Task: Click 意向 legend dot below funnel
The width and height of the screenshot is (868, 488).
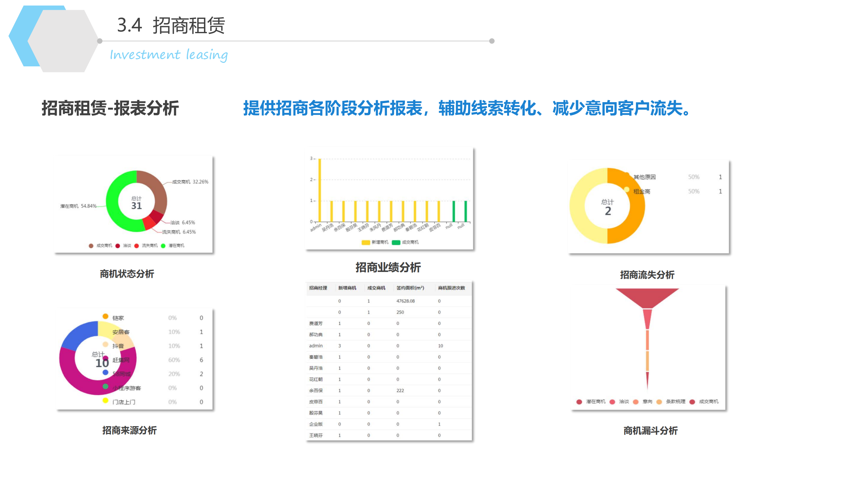Action: click(636, 402)
